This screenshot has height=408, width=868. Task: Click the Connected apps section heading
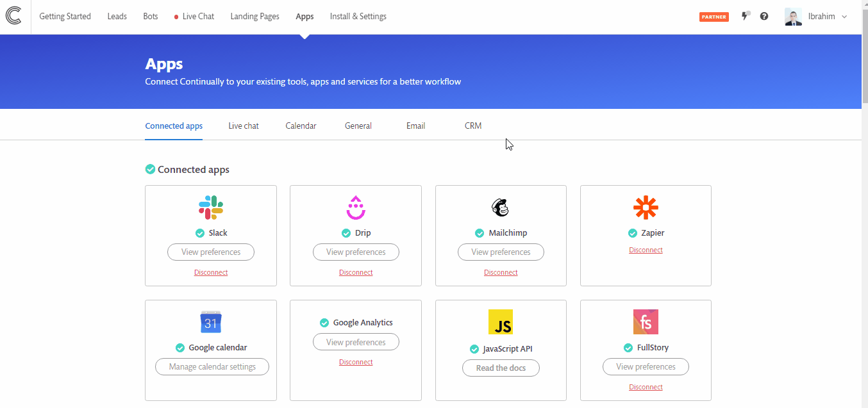[194, 170]
